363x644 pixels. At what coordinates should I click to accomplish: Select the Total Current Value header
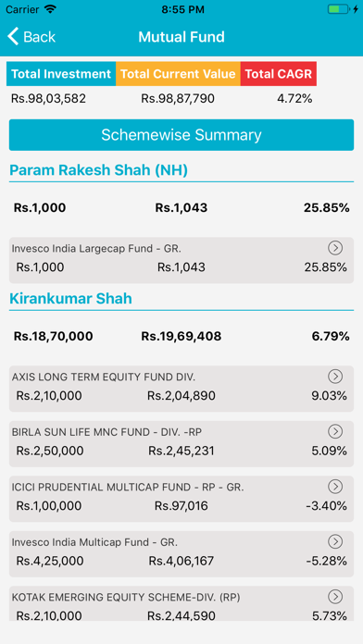(x=178, y=74)
